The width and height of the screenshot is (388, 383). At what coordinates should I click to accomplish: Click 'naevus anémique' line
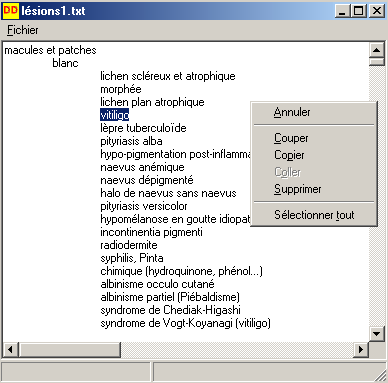tap(142, 167)
